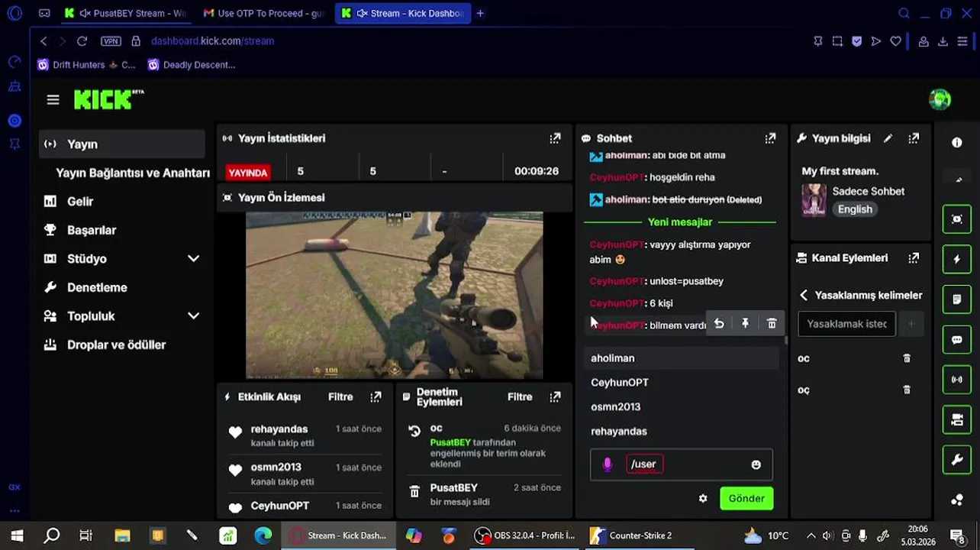Toggle the chat bubble widget
The width and height of the screenshot is (980, 550).
coord(957,339)
